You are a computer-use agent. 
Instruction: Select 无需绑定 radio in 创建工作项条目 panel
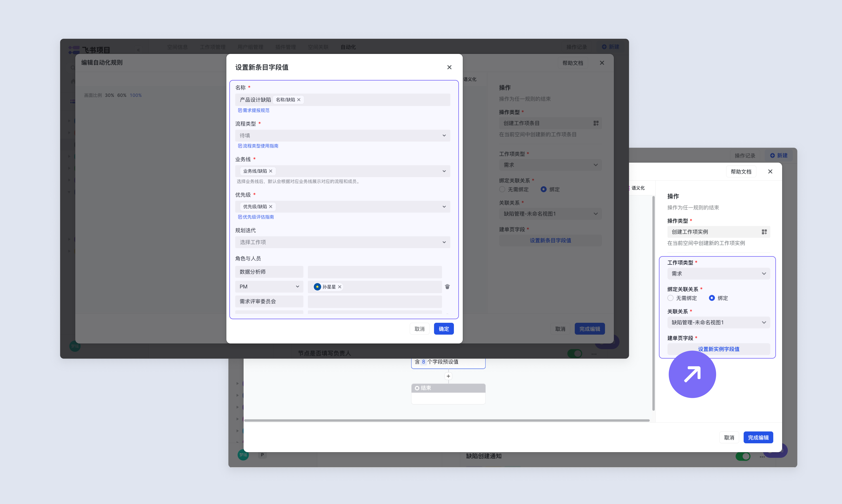pos(502,189)
